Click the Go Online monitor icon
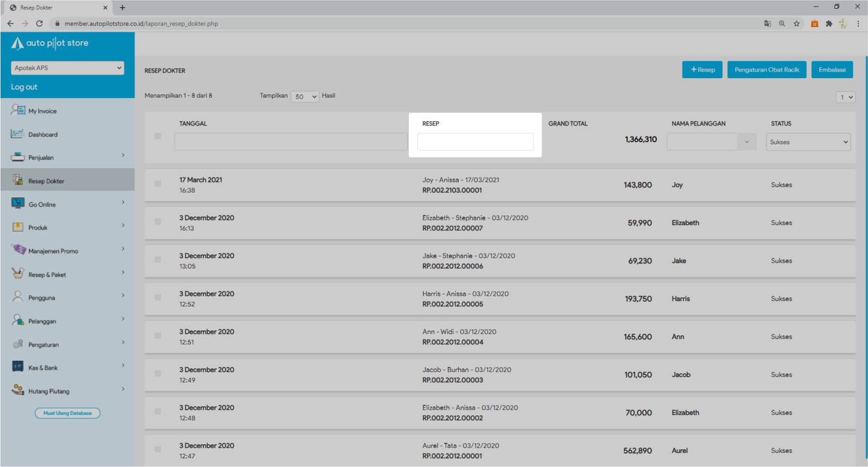The height and width of the screenshot is (467, 868). pyautogui.click(x=18, y=203)
